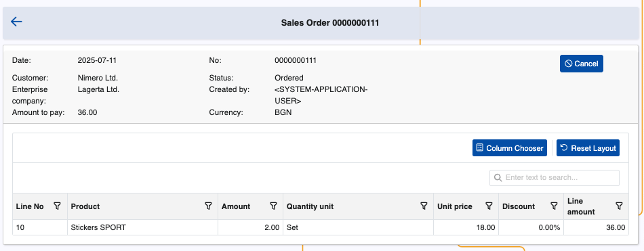This screenshot has width=644, height=251.
Task: Select the unit price cell '18.00'
Action: 466,227
